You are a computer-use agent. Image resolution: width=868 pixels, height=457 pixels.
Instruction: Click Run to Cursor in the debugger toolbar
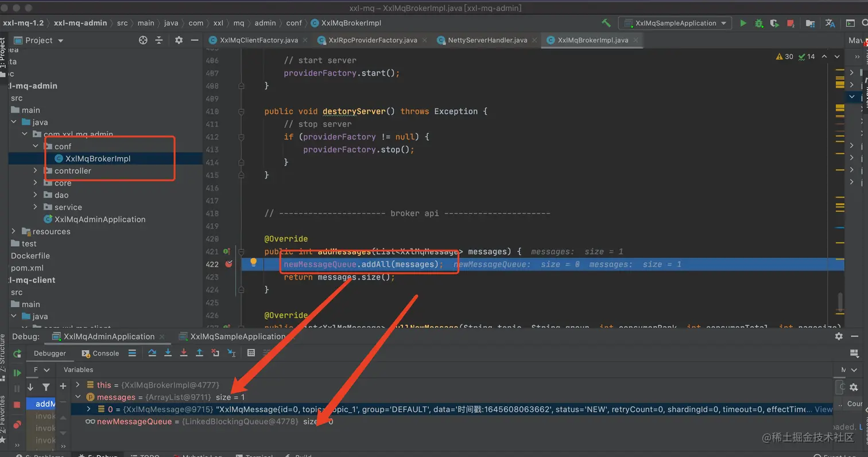click(x=231, y=353)
